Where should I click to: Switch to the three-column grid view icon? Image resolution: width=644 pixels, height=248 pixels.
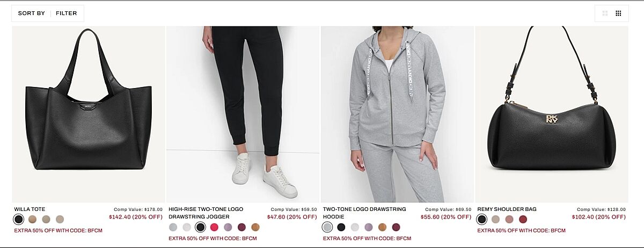pos(618,13)
